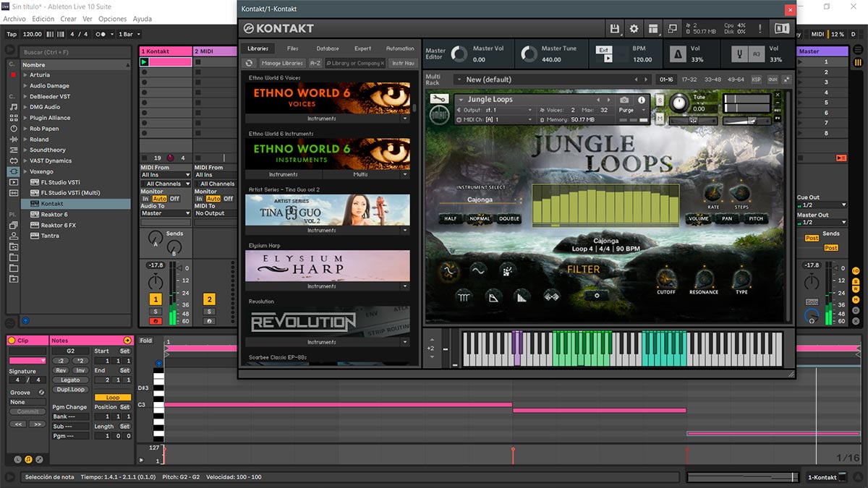The image size is (868, 488).
Task: Toggle Ext sync in Kontakt master
Action: [x=603, y=50]
